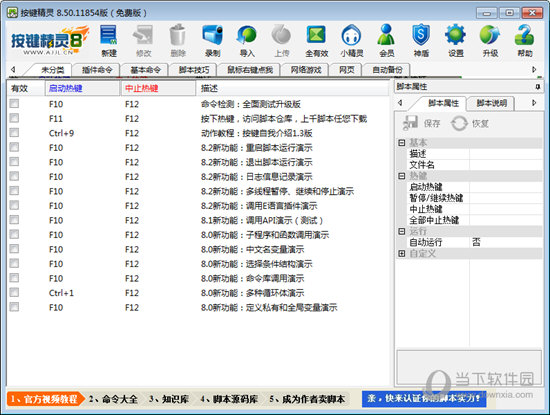Sort by 中止热键 column header

click(158, 88)
